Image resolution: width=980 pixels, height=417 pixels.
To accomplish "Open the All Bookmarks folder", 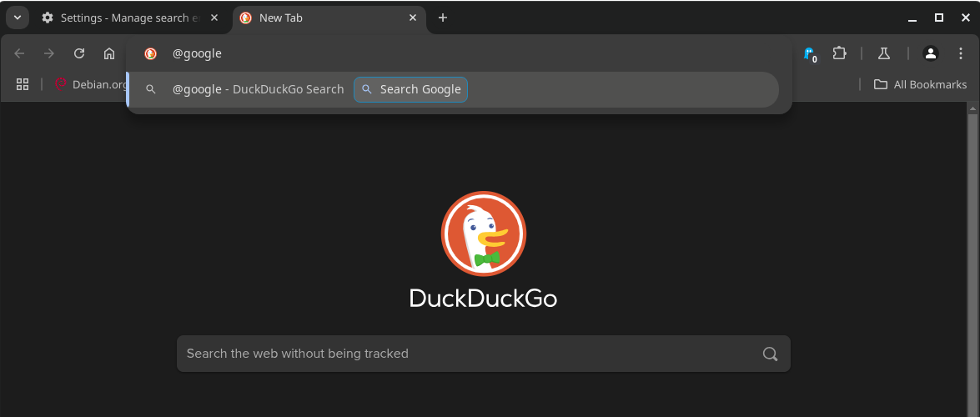I will [920, 84].
